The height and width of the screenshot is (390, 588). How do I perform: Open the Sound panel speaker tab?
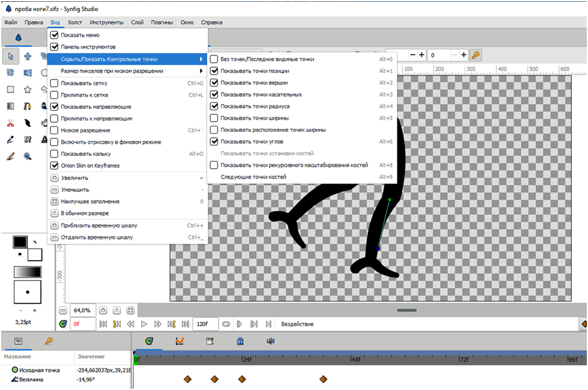271,341
